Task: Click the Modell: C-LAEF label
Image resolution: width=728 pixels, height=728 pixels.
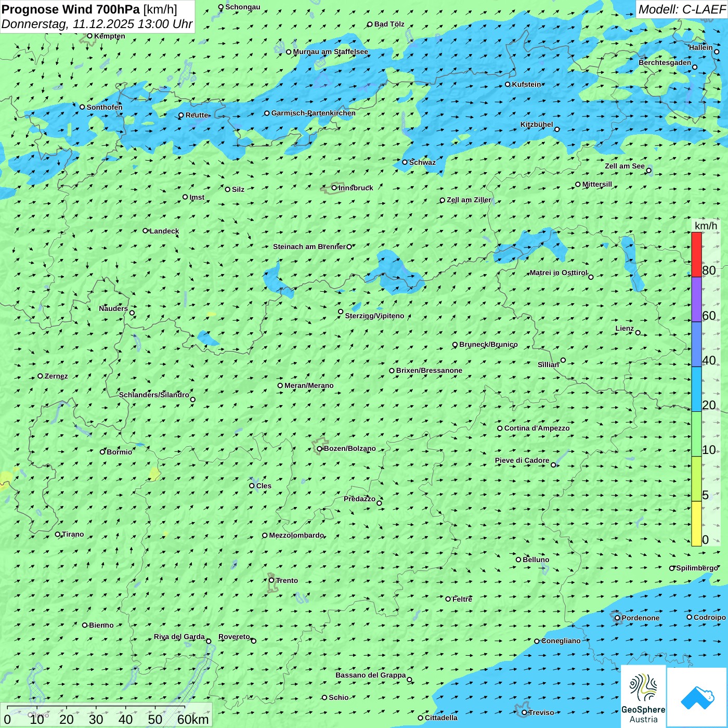Action: coord(681,9)
